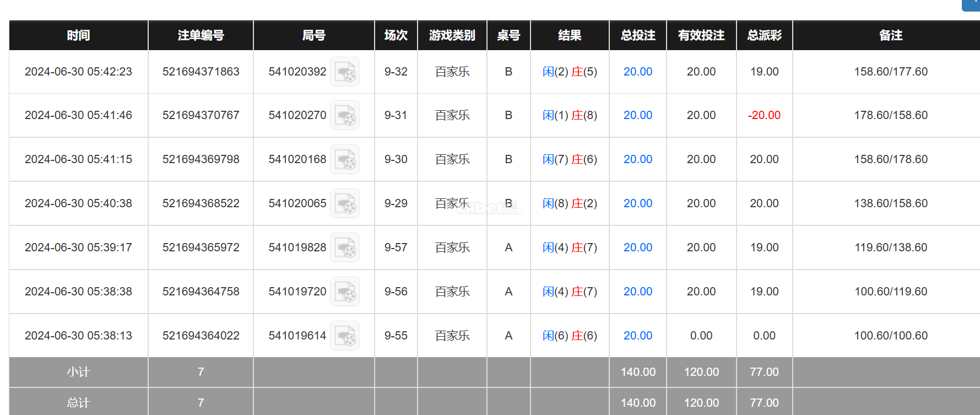Open video replay icon for round 541019720
980x415 pixels.
(345, 292)
